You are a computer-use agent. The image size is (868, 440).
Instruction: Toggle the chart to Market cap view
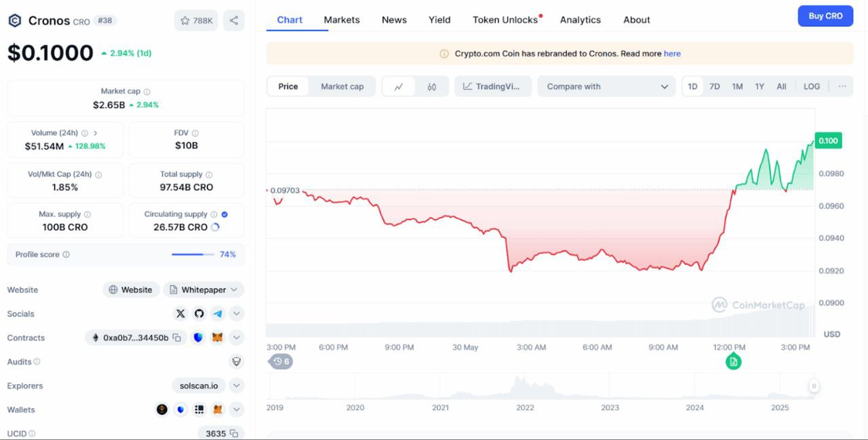click(x=342, y=87)
